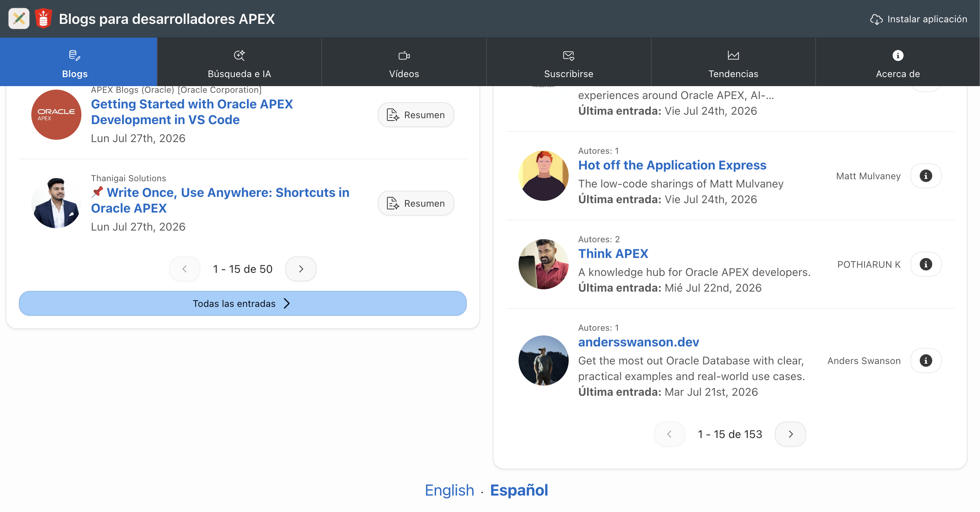Open Hot off the Application Express blog
This screenshot has width=980, height=512.
[672, 165]
